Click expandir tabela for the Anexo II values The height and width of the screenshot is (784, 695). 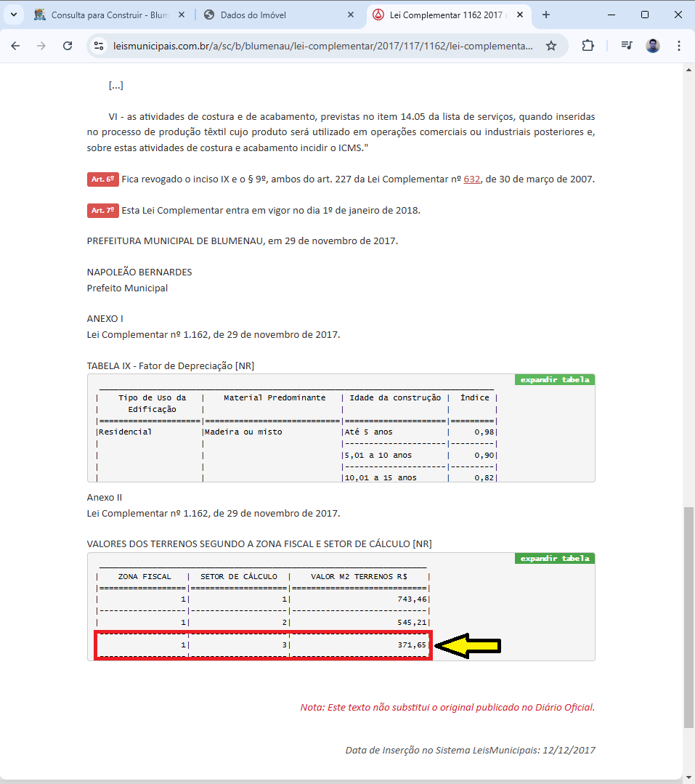[554, 558]
